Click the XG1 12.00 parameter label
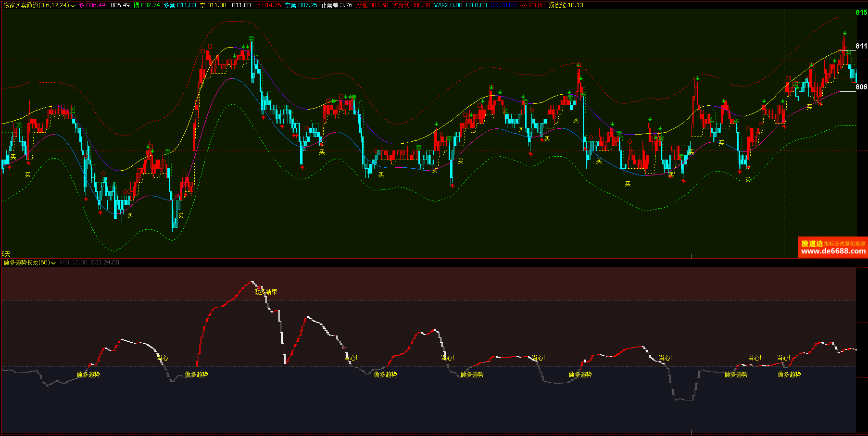The image size is (868, 436). (74, 262)
